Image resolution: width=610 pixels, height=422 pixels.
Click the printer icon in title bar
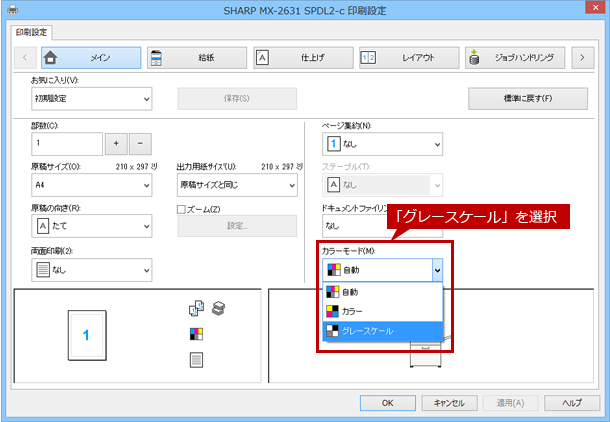point(12,9)
